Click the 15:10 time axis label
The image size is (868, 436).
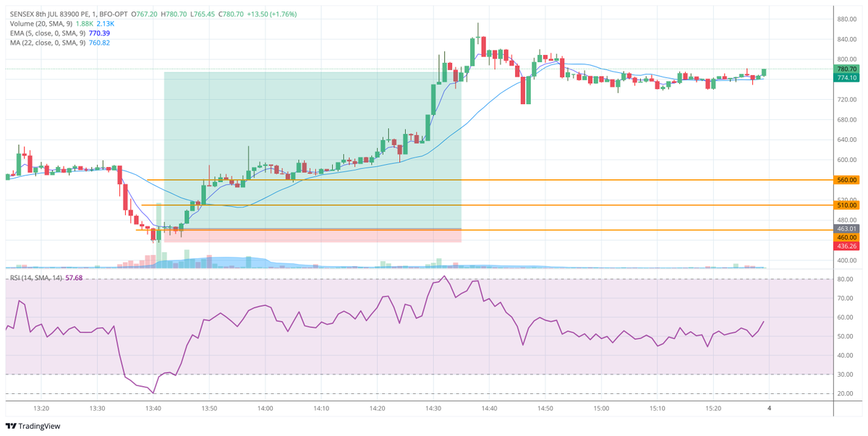point(658,408)
